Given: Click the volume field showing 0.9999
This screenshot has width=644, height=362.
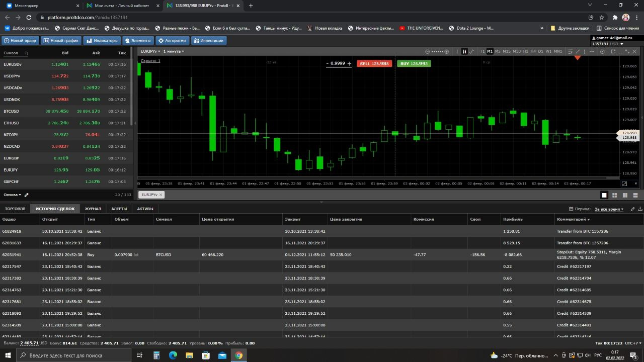Looking at the screenshot, I should point(338,63).
